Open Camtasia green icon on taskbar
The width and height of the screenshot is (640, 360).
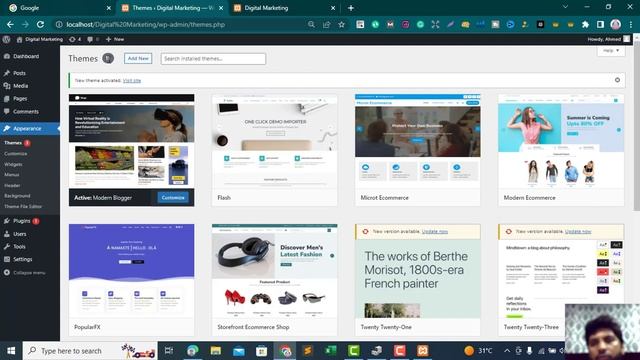pos(353,351)
